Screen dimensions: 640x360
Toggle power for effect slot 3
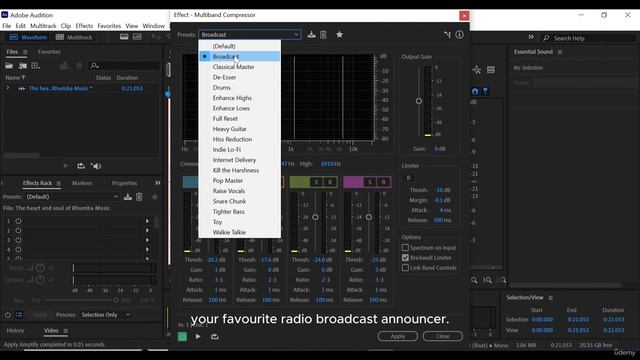tap(18, 240)
